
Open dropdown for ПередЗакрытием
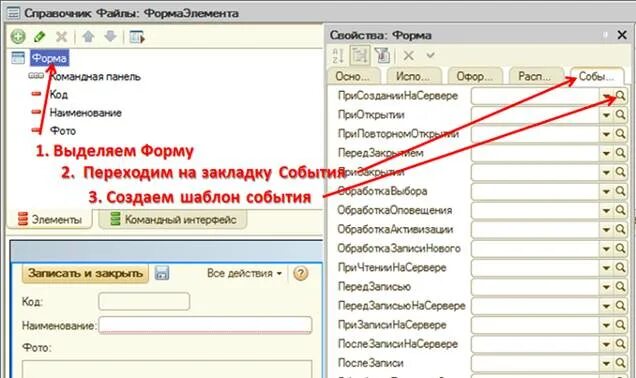606,153
